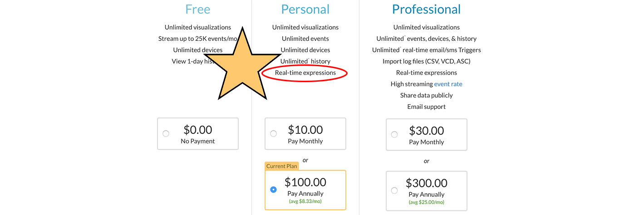644x215 pixels.
Task: Select the $0.00 No Payment radio button
Action: coord(166,133)
